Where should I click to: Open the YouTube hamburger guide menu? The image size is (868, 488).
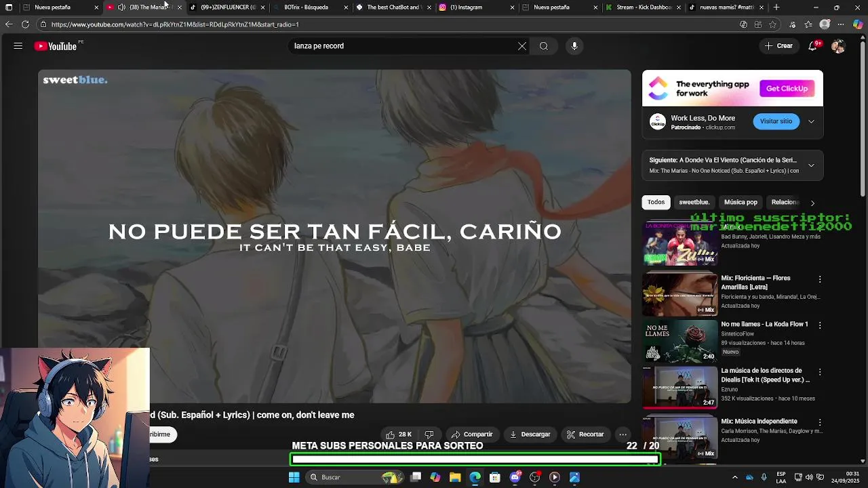(x=18, y=46)
